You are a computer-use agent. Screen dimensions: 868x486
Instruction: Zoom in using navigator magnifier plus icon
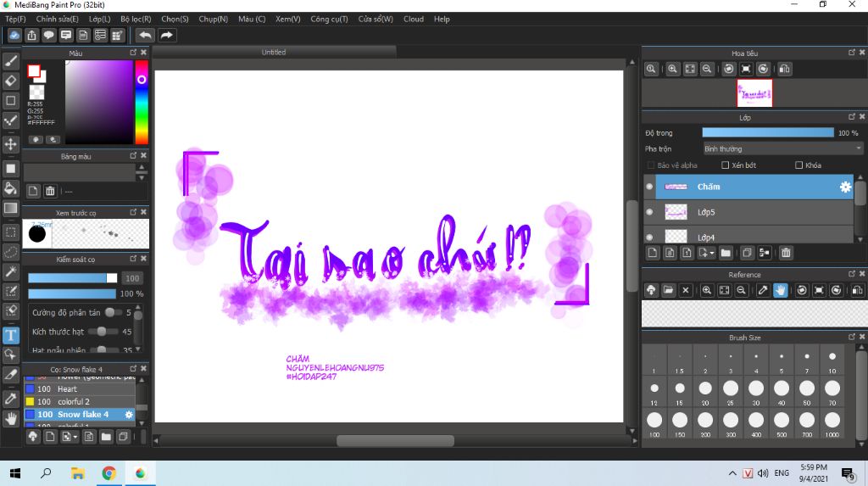pos(672,69)
